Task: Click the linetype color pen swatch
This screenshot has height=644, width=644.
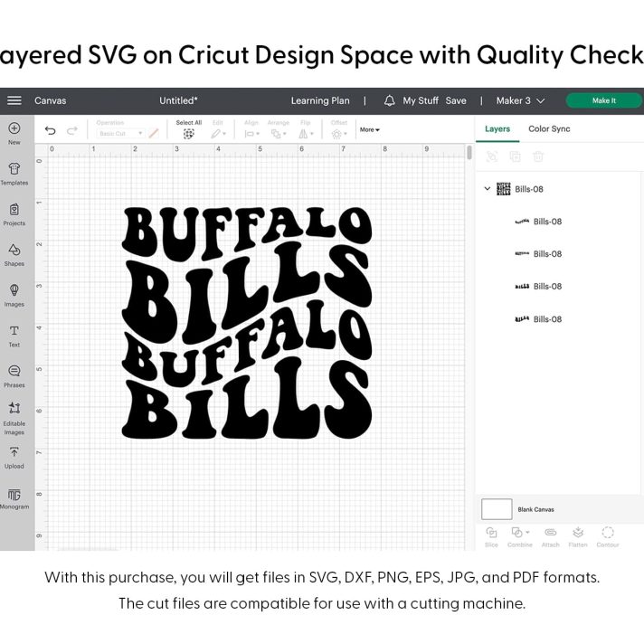Action: [x=154, y=134]
